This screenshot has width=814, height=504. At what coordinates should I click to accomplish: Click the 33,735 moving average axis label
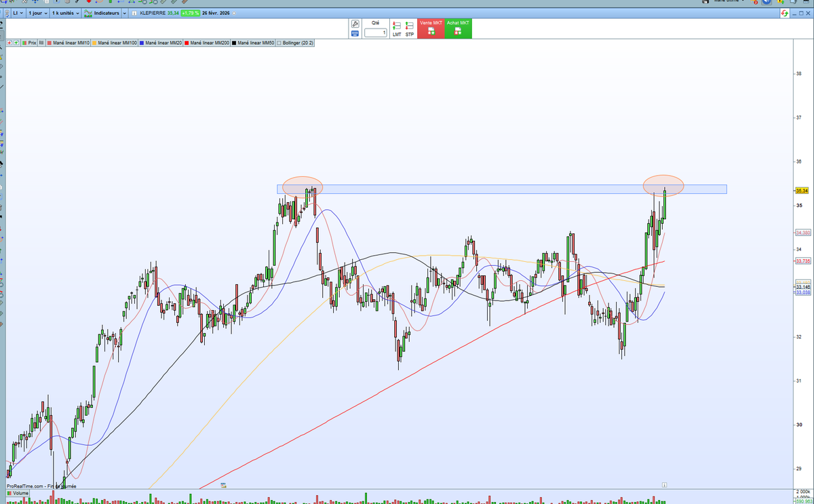pyautogui.click(x=802, y=260)
